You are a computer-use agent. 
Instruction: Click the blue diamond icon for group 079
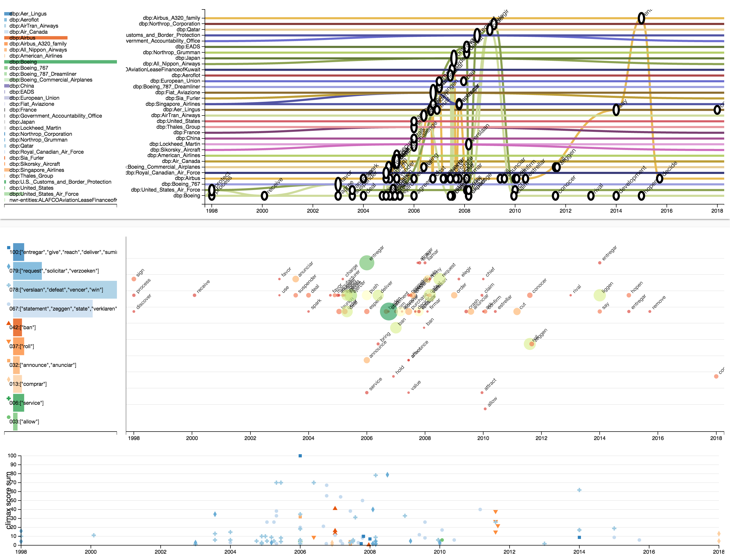tap(9, 266)
